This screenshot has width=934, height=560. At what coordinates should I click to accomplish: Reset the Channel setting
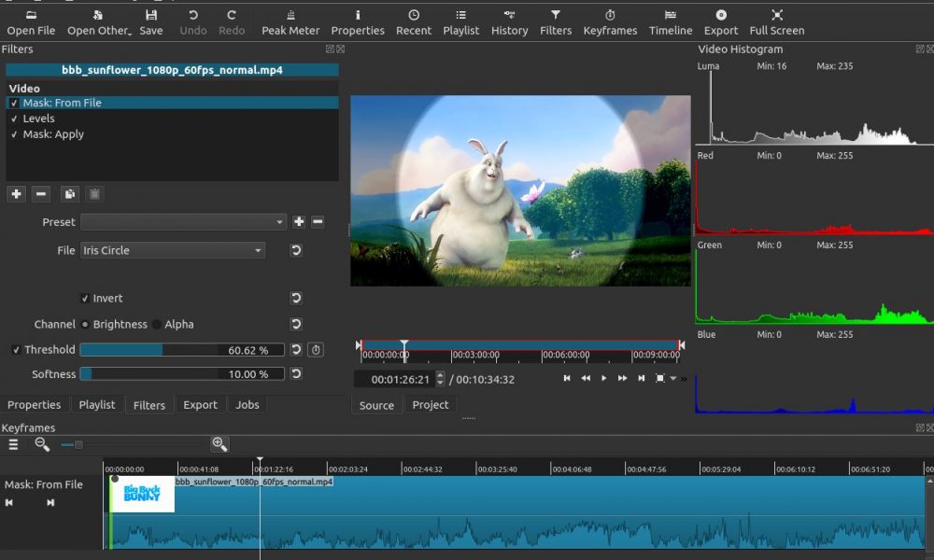(x=296, y=325)
